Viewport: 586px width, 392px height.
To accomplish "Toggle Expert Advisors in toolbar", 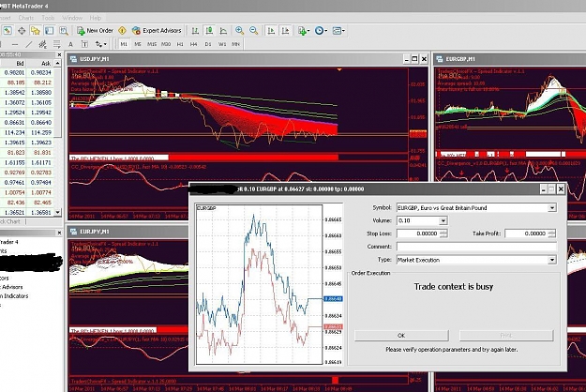I will 157,31.
